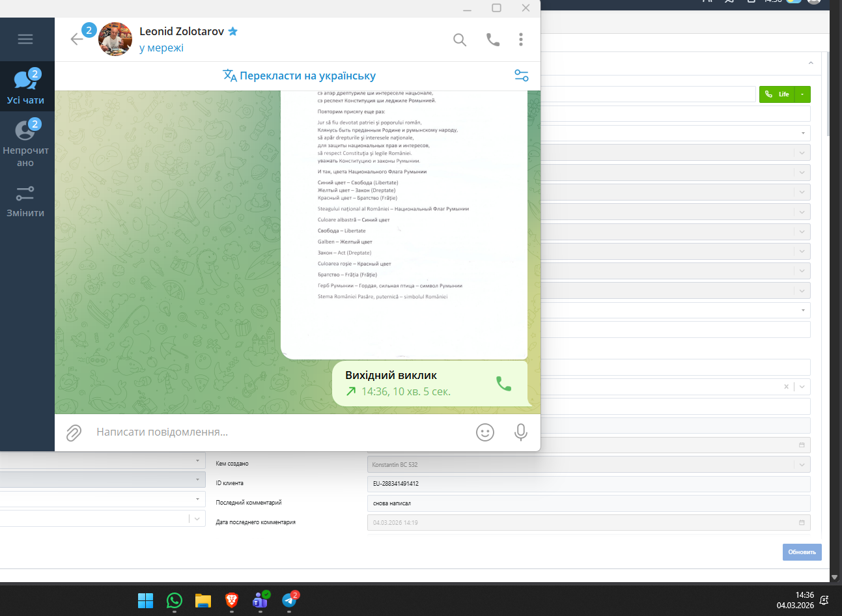Expand the arrow next to the Life button
Screen dimensions: 842x616
pos(802,94)
